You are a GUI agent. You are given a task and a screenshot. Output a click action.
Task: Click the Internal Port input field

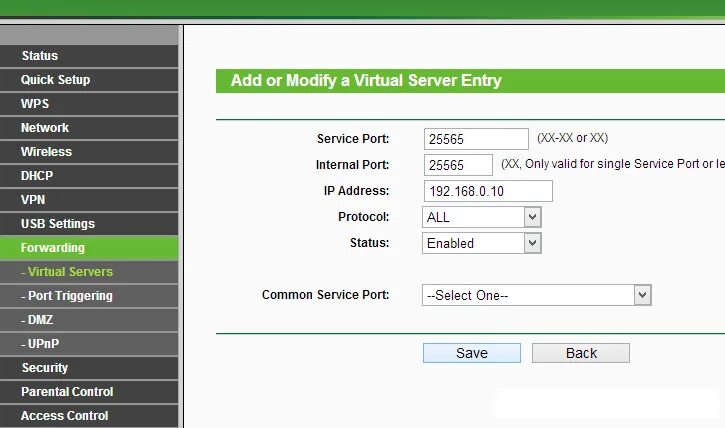pos(458,165)
